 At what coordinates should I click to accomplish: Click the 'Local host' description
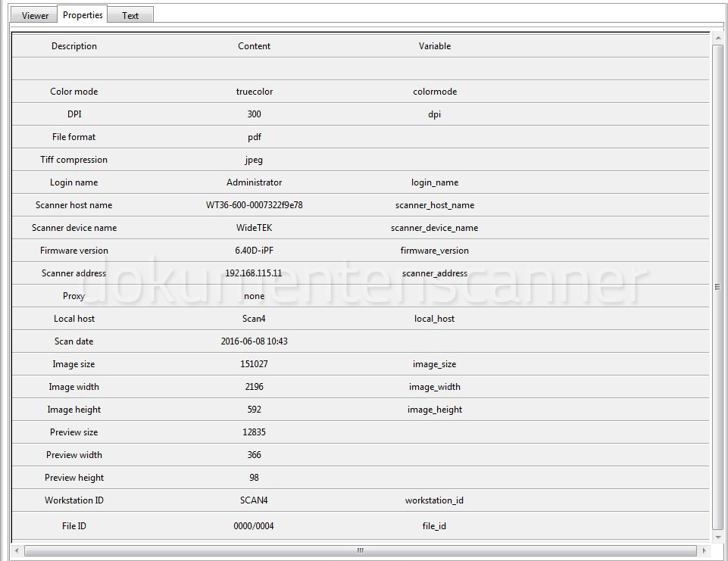pos(73,319)
